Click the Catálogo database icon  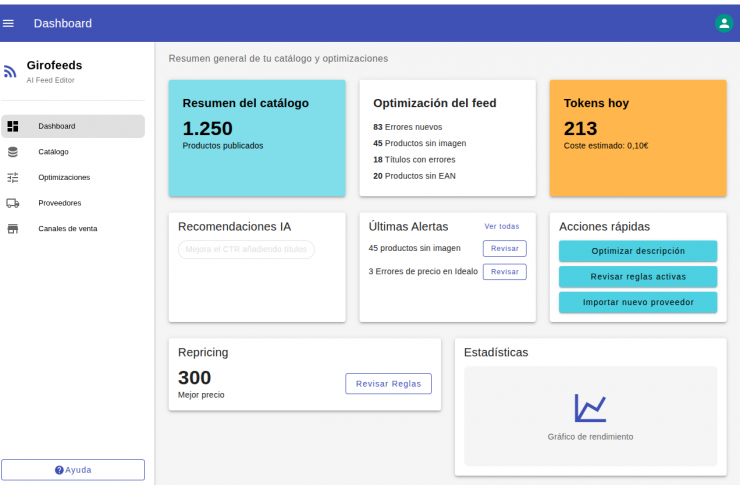[13, 152]
